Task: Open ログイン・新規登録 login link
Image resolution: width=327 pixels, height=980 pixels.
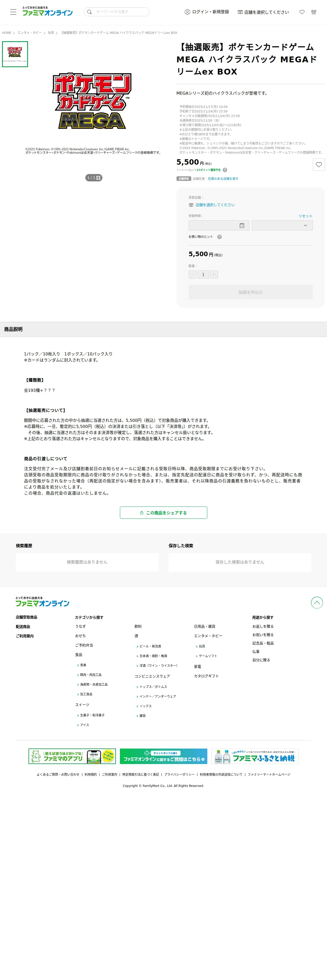Action: [207, 12]
